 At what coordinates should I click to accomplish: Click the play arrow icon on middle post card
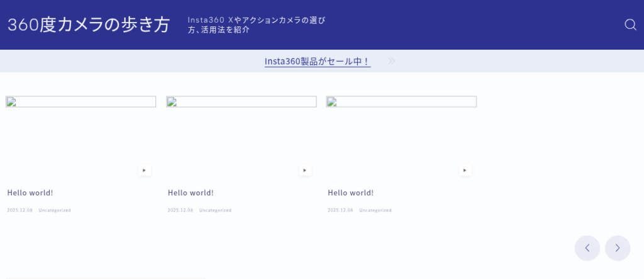point(305,170)
